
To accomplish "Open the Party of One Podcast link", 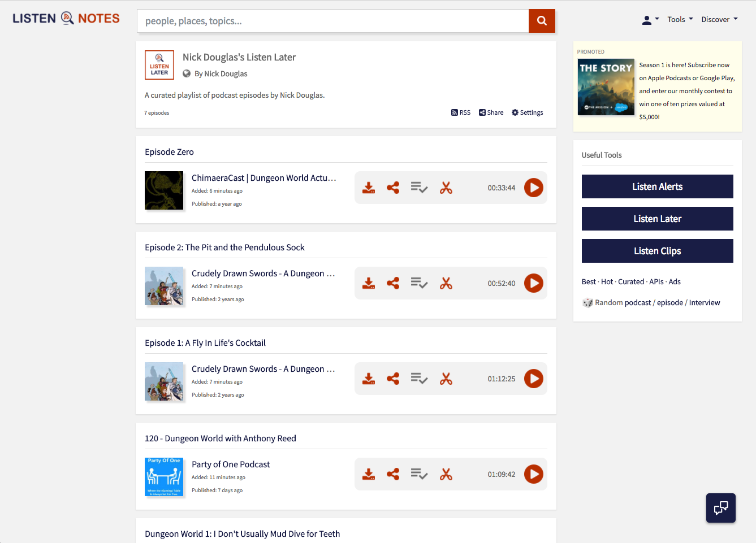I will [x=231, y=464].
